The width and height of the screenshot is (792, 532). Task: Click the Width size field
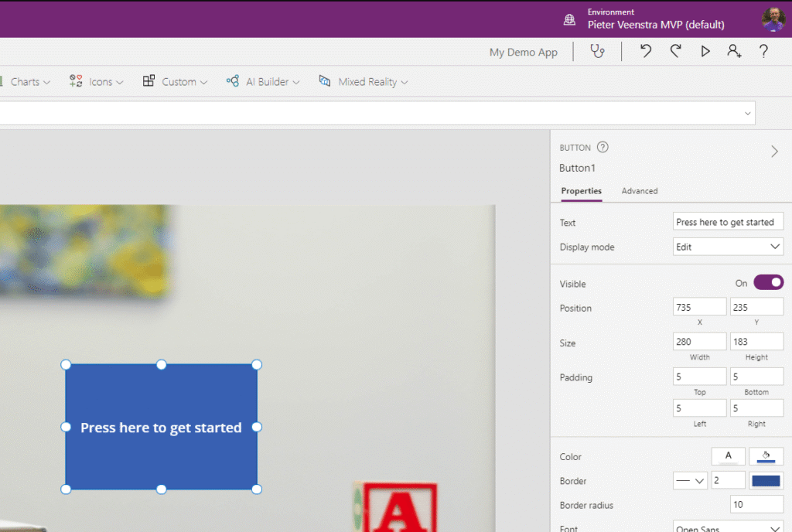(x=699, y=342)
